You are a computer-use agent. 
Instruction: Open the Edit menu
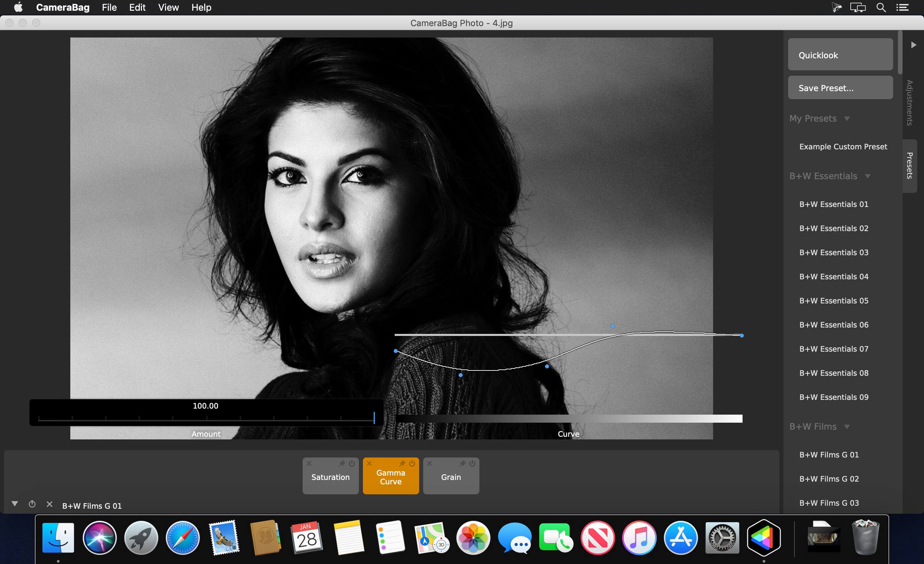[x=137, y=7]
